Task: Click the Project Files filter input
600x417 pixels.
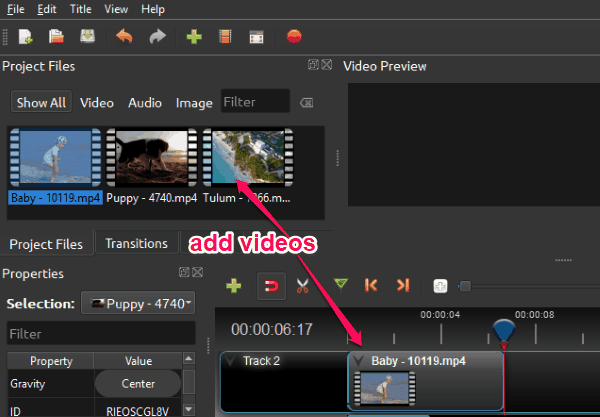Action: 255,102
